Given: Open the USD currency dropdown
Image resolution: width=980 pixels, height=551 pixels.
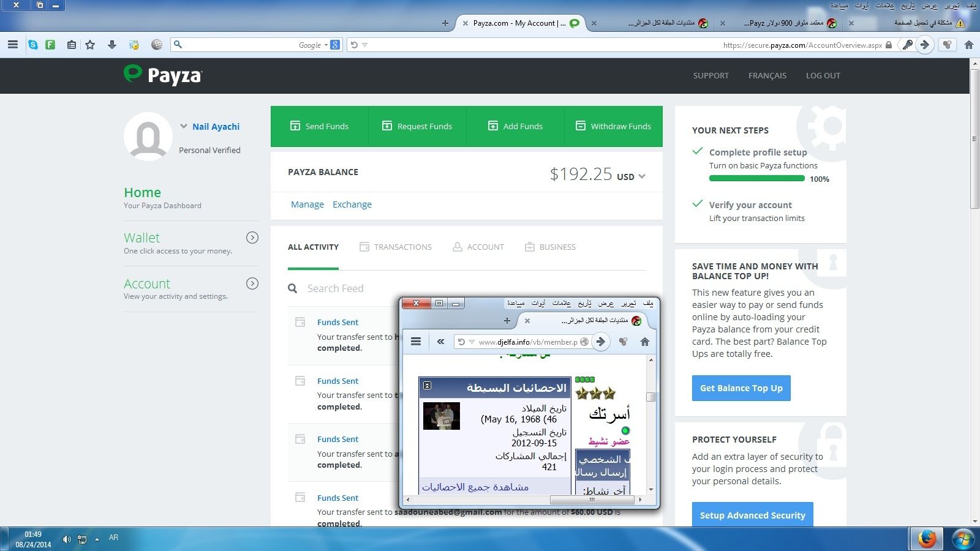Looking at the screenshot, I should [x=642, y=176].
